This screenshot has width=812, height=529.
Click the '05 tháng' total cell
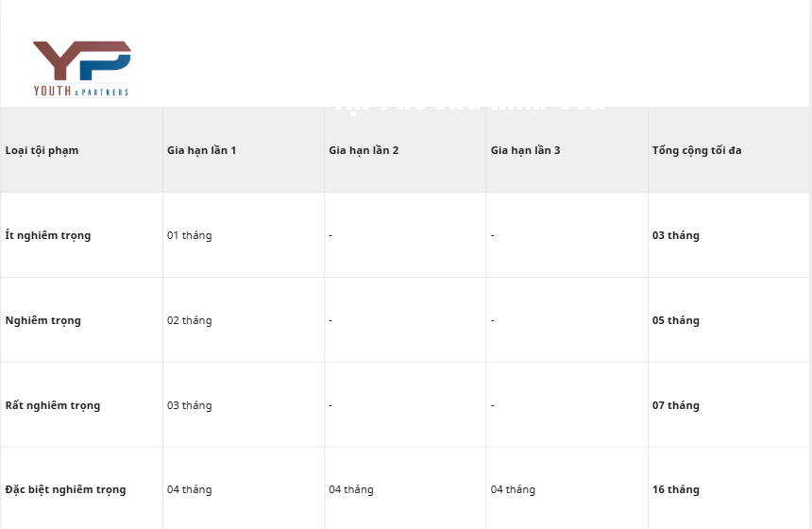click(x=676, y=320)
